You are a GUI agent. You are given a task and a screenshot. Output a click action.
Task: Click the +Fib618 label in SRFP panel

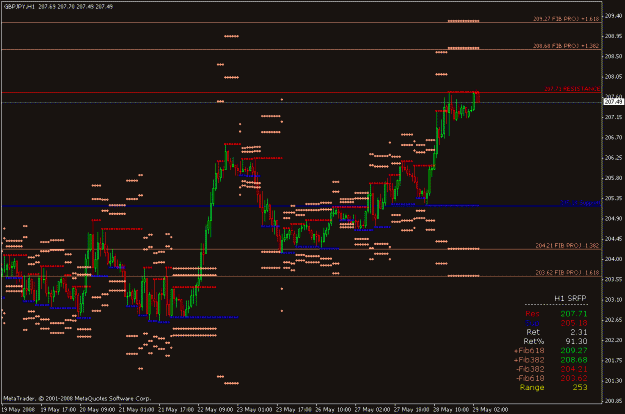tap(529, 351)
